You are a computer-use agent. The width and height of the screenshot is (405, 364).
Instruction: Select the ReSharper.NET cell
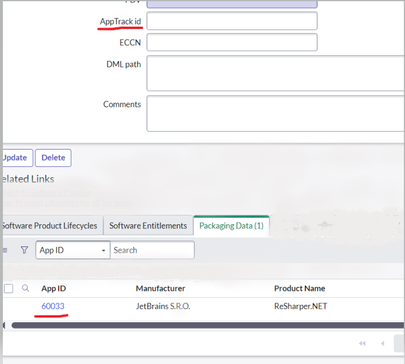click(x=301, y=306)
